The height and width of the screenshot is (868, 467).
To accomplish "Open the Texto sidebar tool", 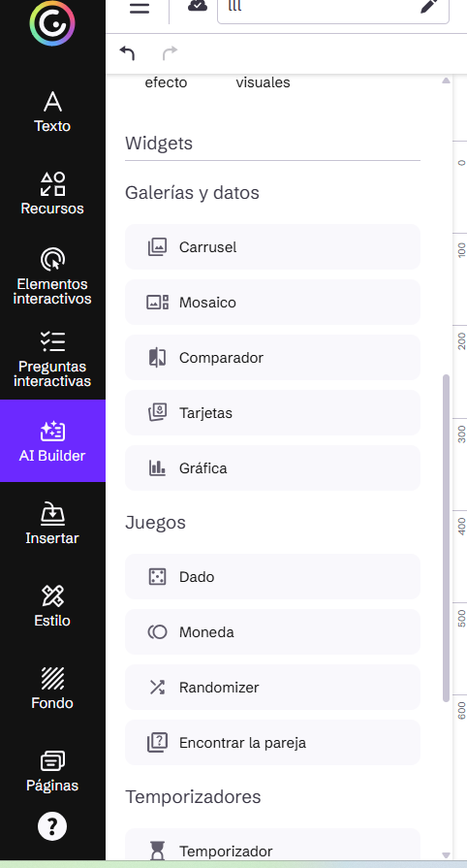I will [x=52, y=112].
